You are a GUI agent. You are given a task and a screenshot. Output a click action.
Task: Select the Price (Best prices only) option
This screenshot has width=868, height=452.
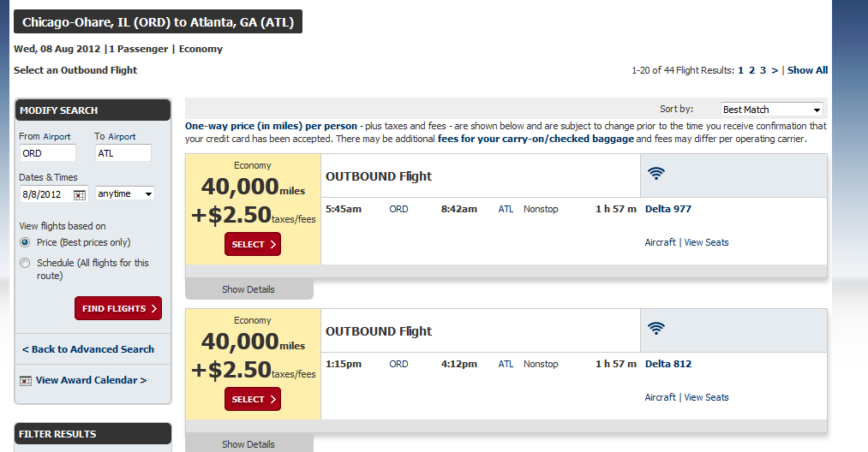pyautogui.click(x=25, y=242)
